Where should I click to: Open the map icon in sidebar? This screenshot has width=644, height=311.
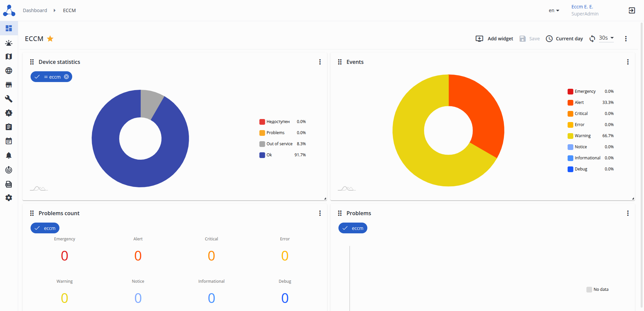[9, 56]
